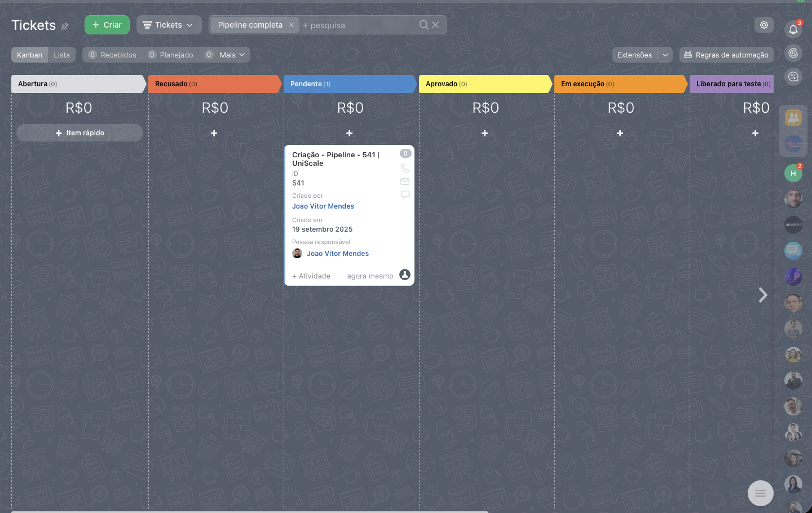This screenshot has width=812, height=513.
Task: Select the Planejado filter tab
Action: coord(171,55)
